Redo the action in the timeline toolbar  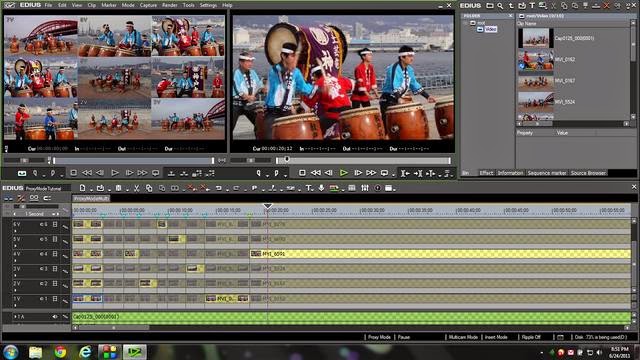coord(236,188)
